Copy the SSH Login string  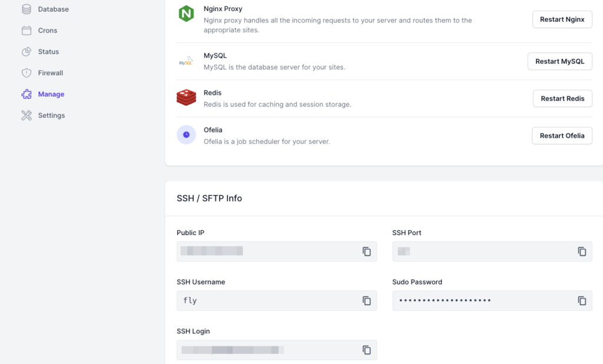[x=367, y=350]
